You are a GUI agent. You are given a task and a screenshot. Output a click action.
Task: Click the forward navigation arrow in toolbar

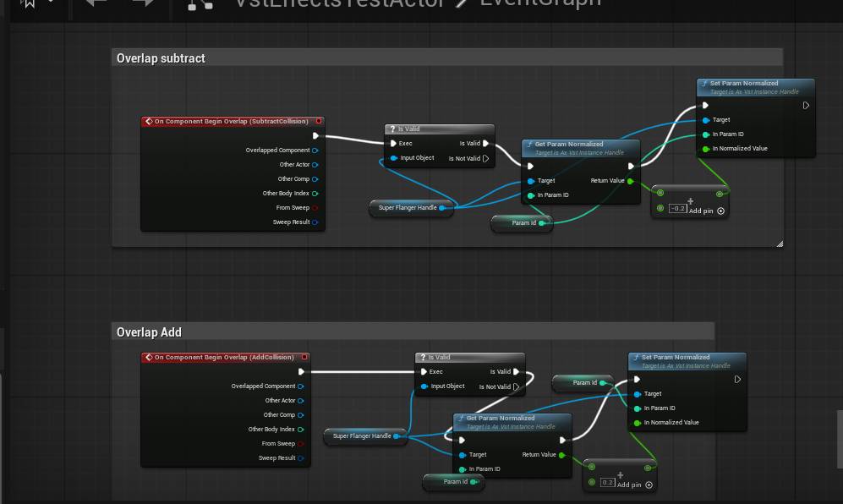(x=144, y=3)
